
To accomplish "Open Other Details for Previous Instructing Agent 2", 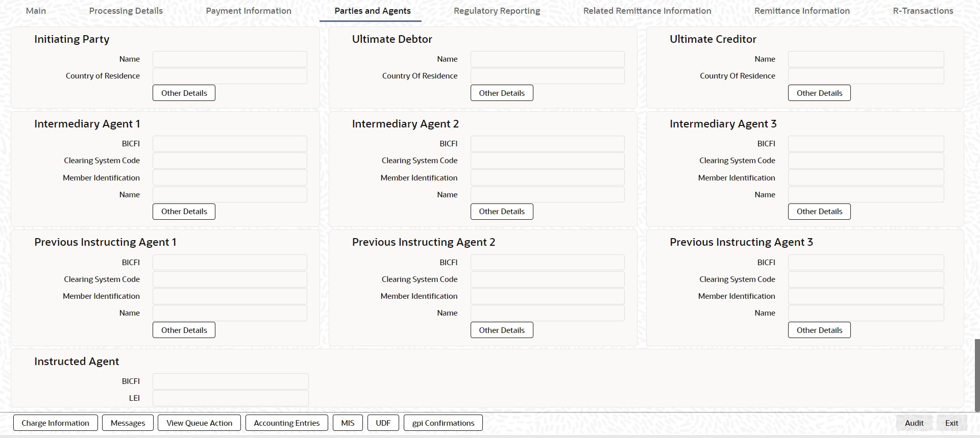I will click(502, 330).
